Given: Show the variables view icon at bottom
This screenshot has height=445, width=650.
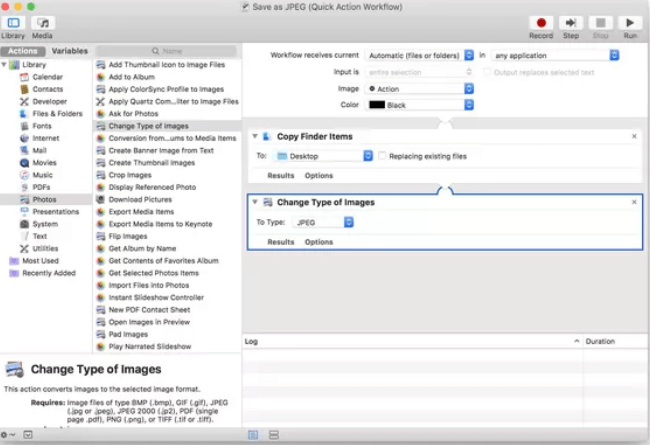Looking at the screenshot, I should [x=274, y=435].
